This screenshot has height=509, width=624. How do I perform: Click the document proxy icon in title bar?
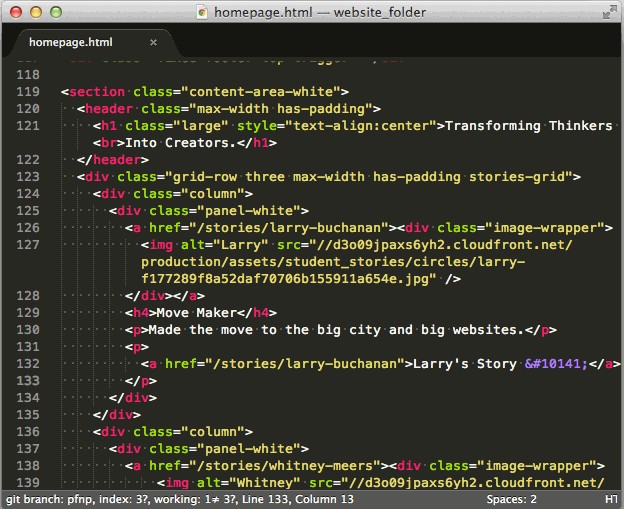pos(202,12)
